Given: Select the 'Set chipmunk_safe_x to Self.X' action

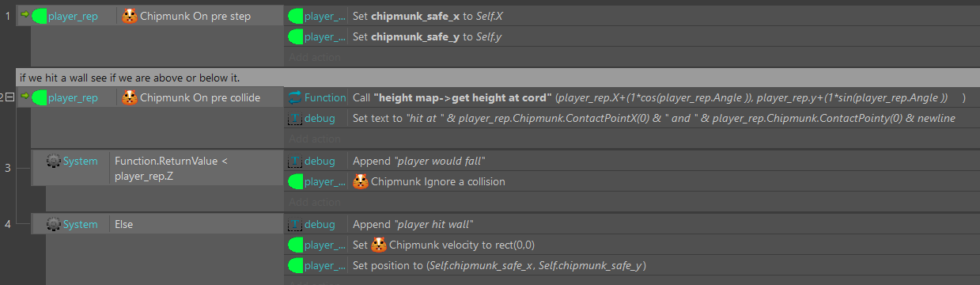Looking at the screenshot, I should pyautogui.click(x=631, y=15).
